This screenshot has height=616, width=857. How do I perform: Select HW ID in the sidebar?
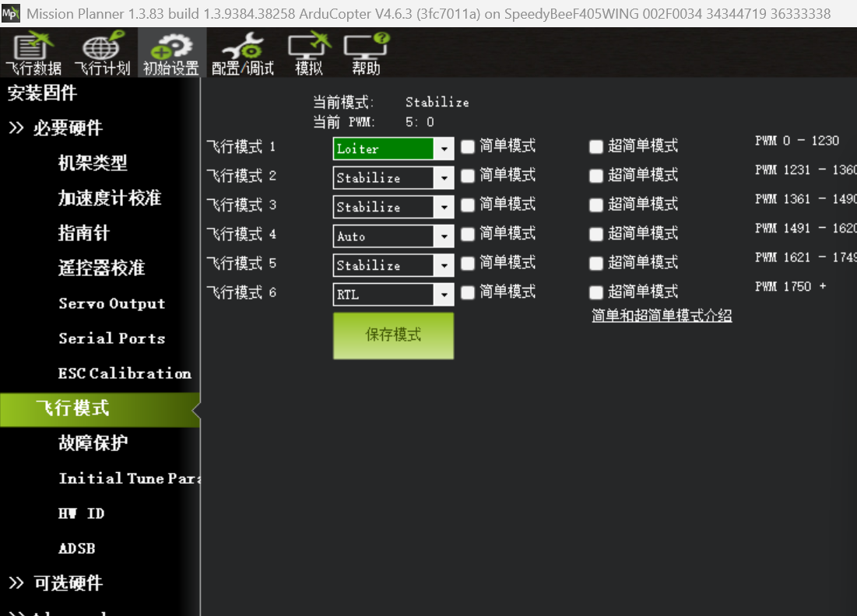tap(82, 513)
